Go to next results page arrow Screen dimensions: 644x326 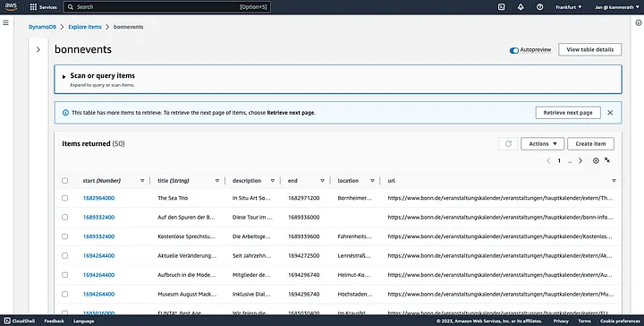(x=580, y=160)
